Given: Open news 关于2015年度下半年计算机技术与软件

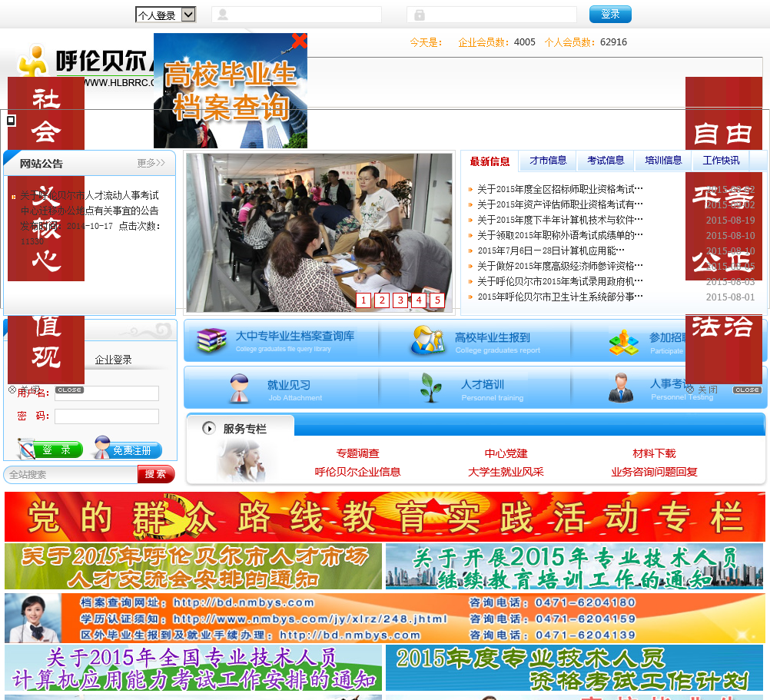Looking at the screenshot, I should [x=559, y=220].
